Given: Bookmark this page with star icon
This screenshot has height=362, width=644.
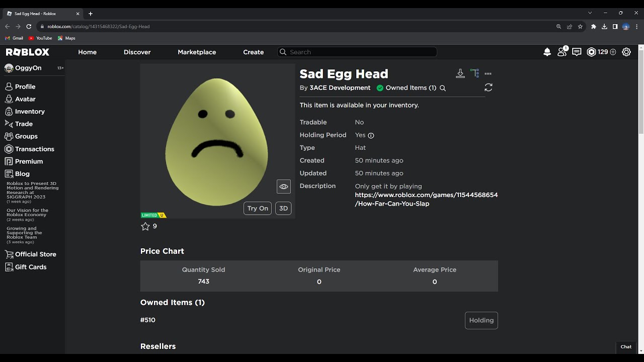Looking at the screenshot, I should (580, 27).
